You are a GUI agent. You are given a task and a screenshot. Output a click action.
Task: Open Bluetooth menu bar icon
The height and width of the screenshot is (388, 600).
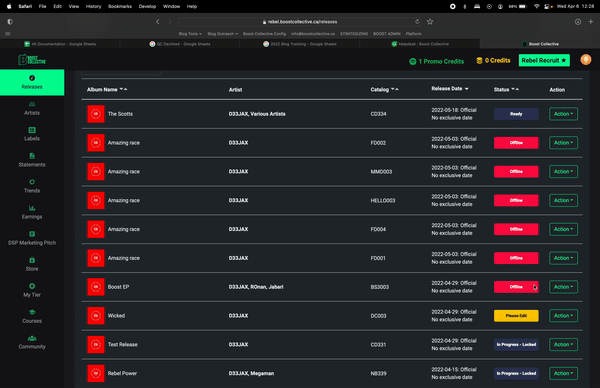click(465, 6)
